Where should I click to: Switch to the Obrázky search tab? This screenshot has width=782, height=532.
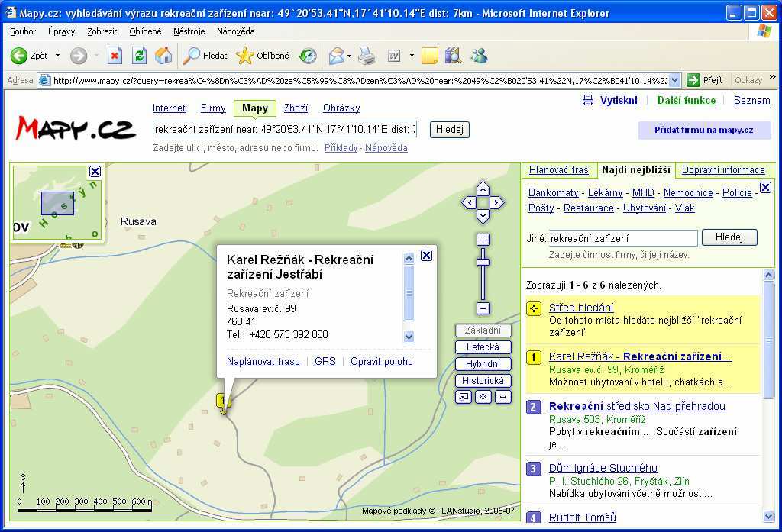pyautogui.click(x=341, y=108)
